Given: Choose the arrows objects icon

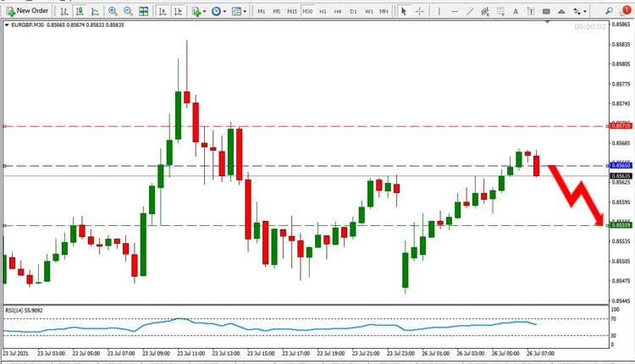Looking at the screenshot, I should pyautogui.click(x=577, y=11).
